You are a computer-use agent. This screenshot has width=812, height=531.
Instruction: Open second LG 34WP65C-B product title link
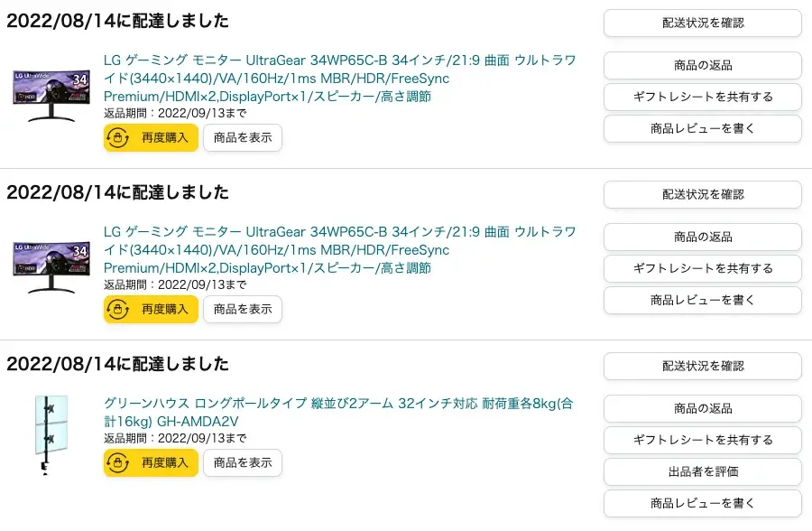coord(340,250)
